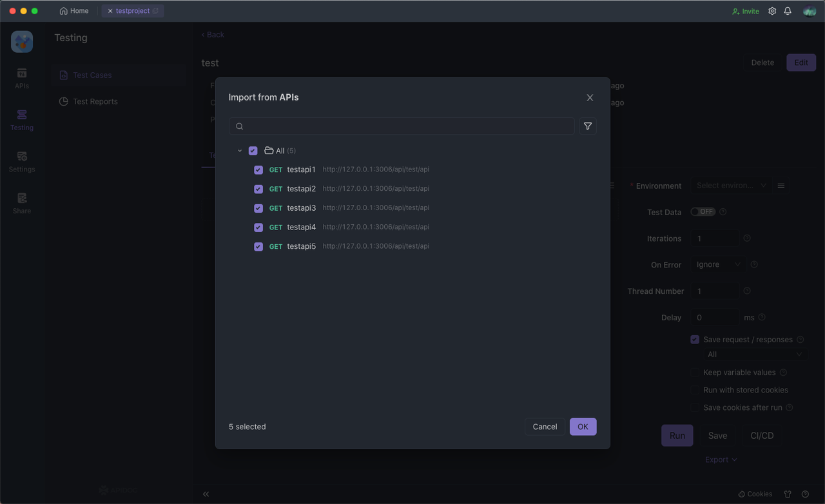Uncheck the testapi1 checkbox

point(258,170)
